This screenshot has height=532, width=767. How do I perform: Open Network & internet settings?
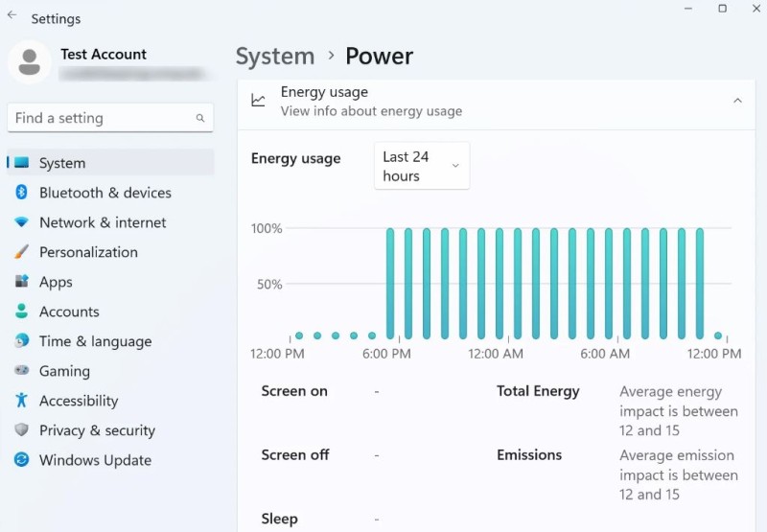pyautogui.click(x=110, y=222)
